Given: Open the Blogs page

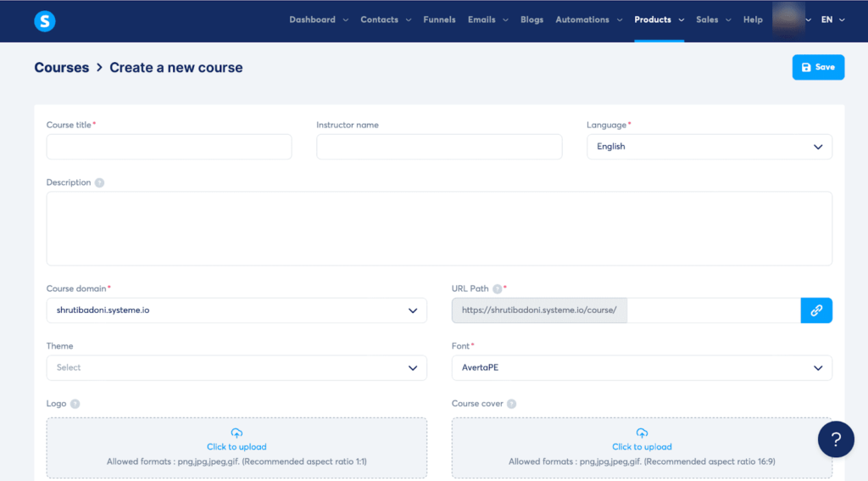Looking at the screenshot, I should coord(532,20).
